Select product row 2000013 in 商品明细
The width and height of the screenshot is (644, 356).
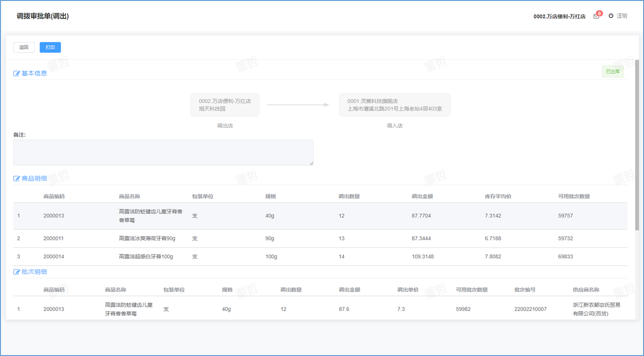click(x=320, y=216)
